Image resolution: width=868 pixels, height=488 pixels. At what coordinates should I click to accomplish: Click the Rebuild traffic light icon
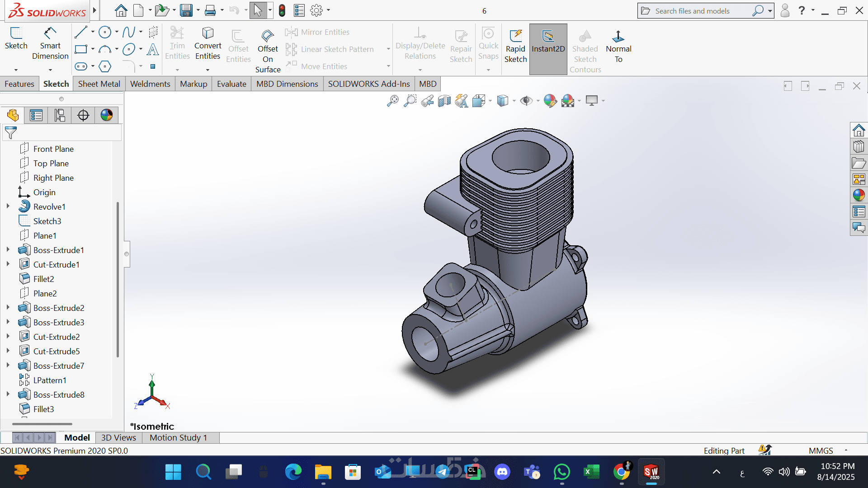[282, 10]
